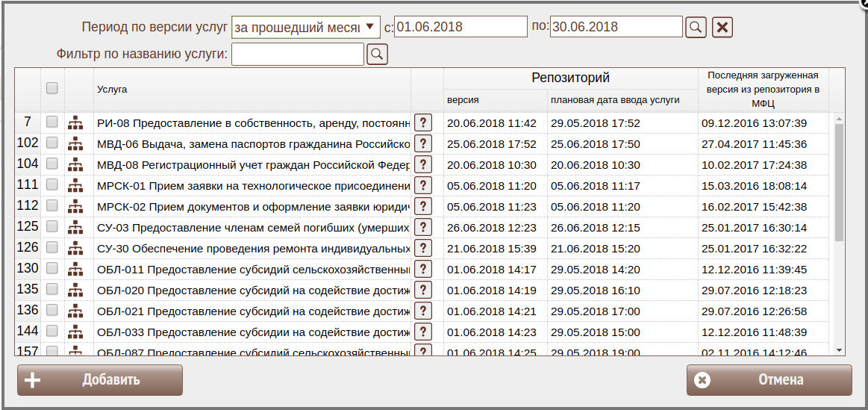868x410 pixels.
Task: Click search icon beside service name filter
Action: coord(378,54)
